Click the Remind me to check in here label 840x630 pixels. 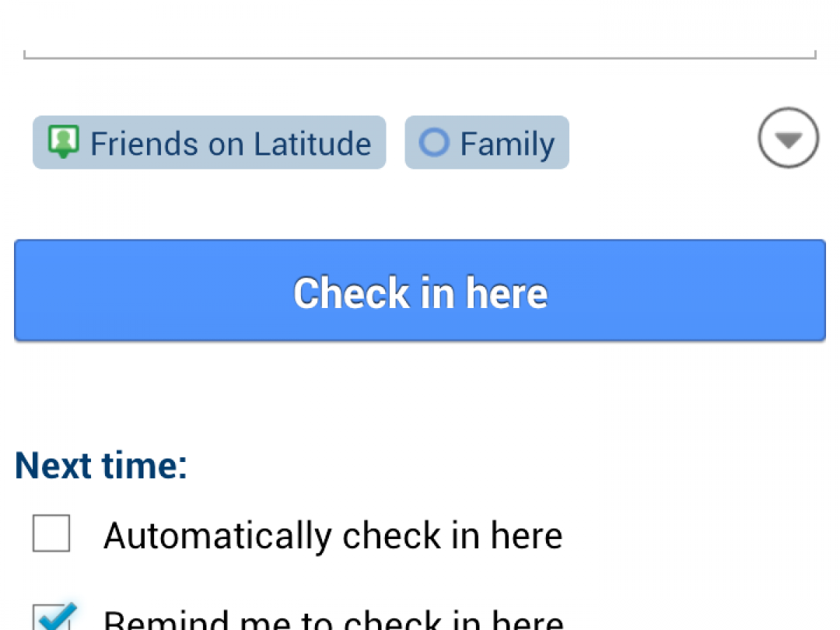point(333,620)
